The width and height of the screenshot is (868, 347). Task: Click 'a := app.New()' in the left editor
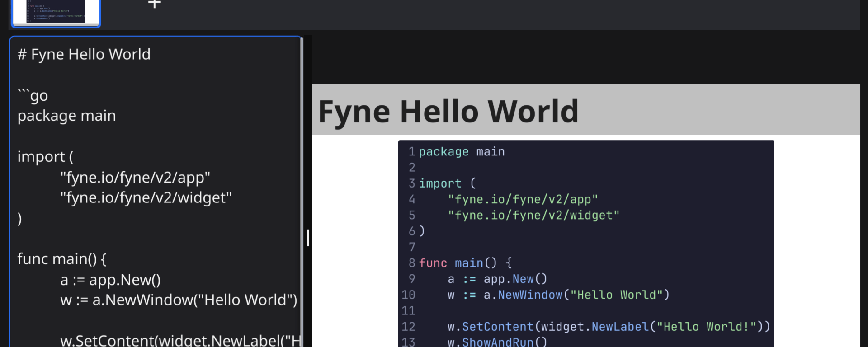(110, 280)
